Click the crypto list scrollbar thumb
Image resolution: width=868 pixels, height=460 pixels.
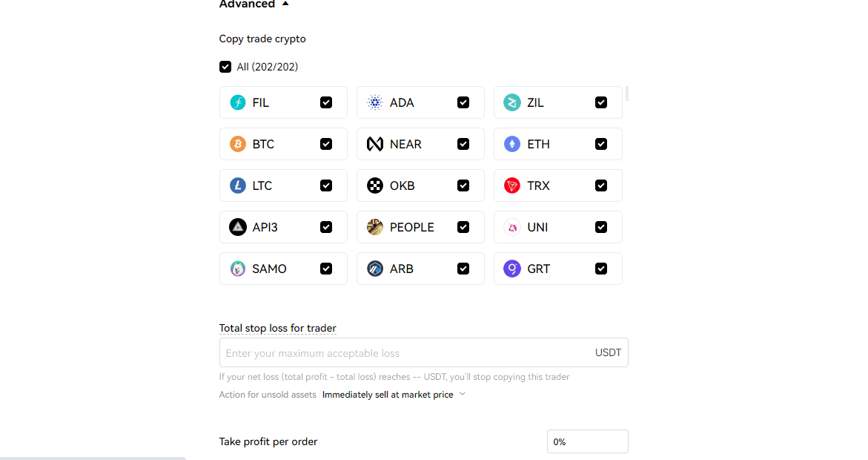pyautogui.click(x=626, y=93)
